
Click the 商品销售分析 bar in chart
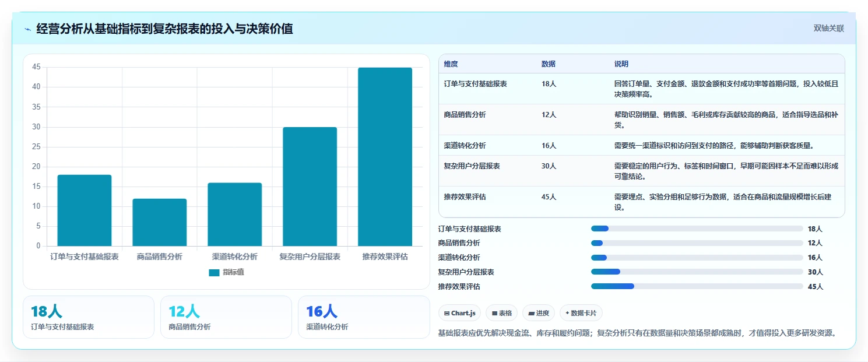click(160, 222)
